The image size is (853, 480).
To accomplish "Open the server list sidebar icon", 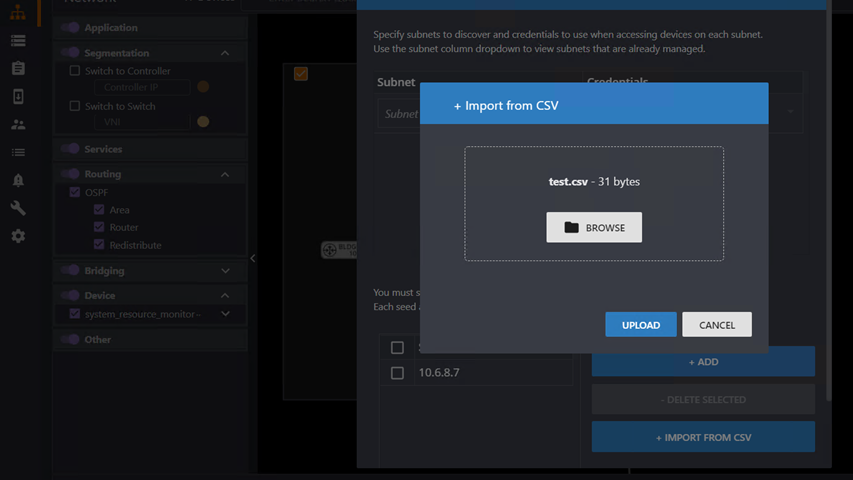I will coord(18,41).
